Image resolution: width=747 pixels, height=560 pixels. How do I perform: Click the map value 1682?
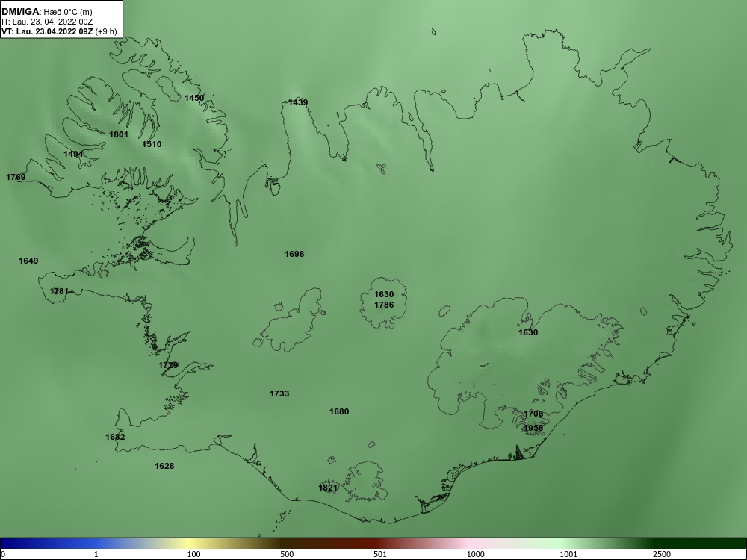coord(115,437)
